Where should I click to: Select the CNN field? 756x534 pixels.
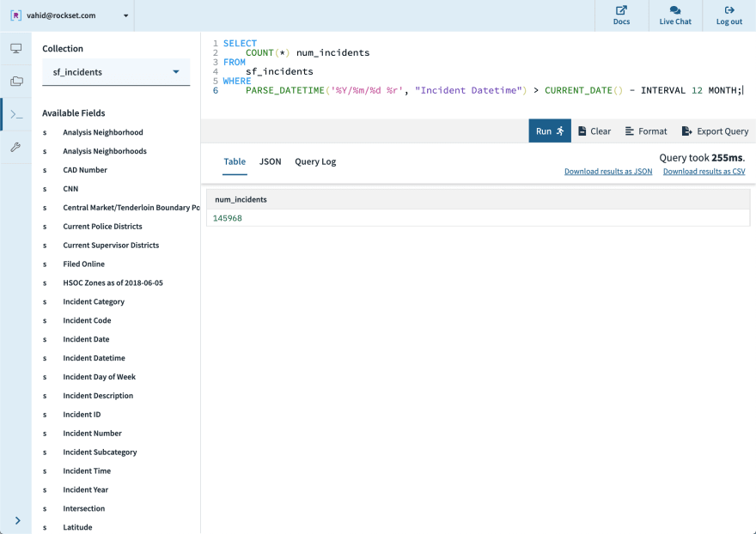[x=70, y=189]
